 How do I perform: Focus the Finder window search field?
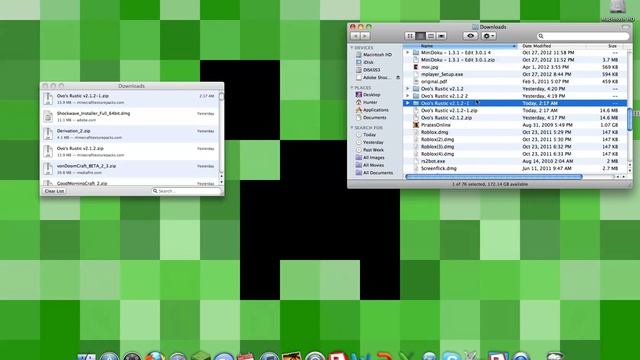(583, 36)
